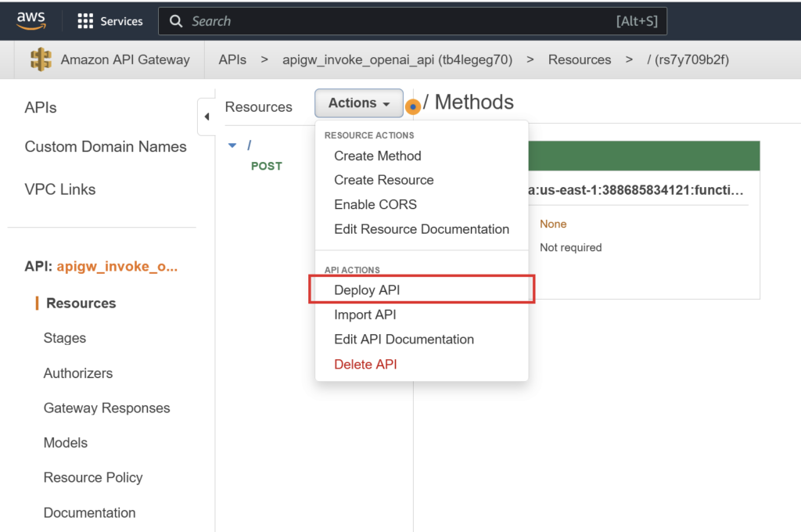Click the / Methods page heading
Image resolution: width=801 pixels, height=532 pixels.
click(x=468, y=102)
